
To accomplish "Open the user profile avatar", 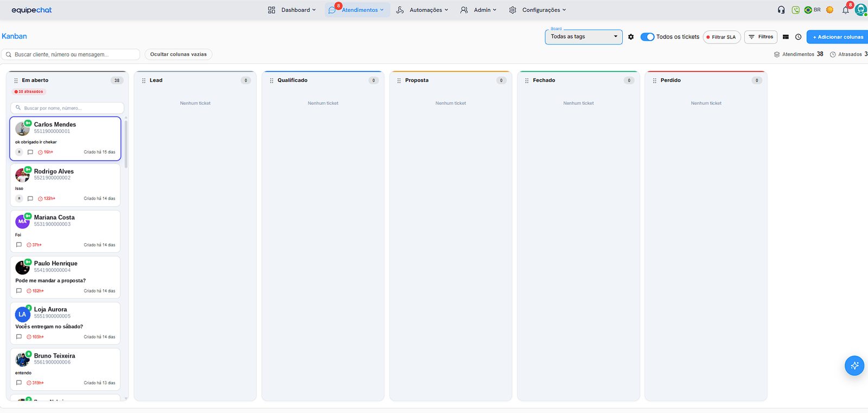I will tap(861, 10).
